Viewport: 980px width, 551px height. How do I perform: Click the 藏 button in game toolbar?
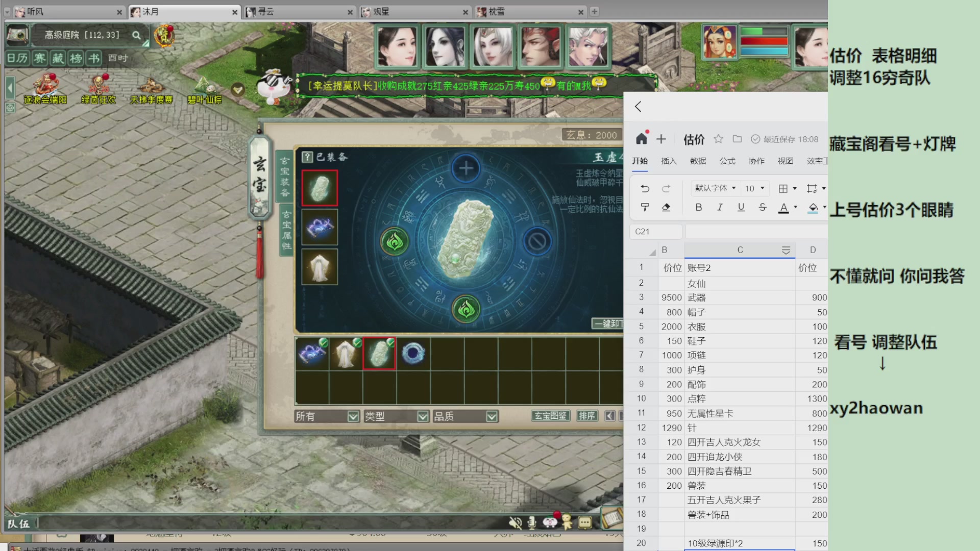pyautogui.click(x=58, y=58)
